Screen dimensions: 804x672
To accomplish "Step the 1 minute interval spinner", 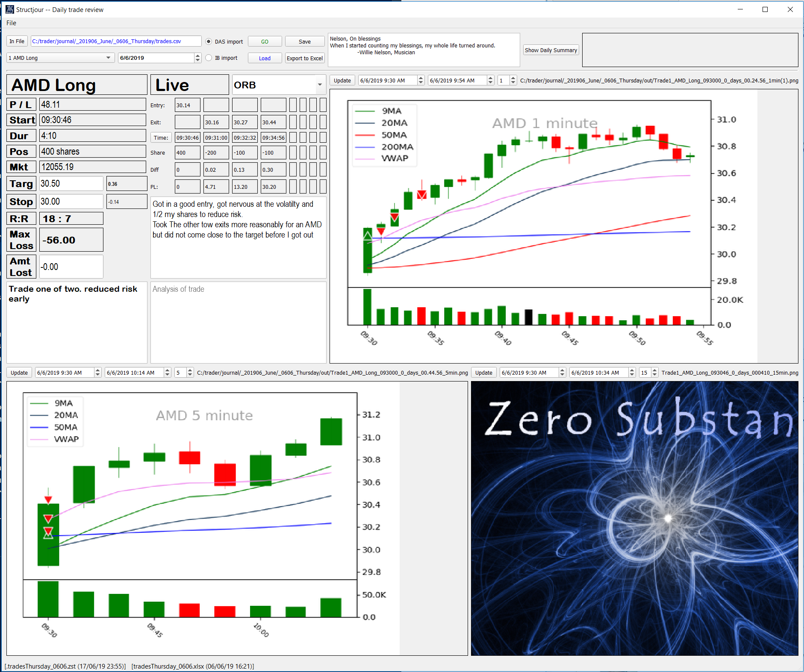I will click(x=513, y=80).
